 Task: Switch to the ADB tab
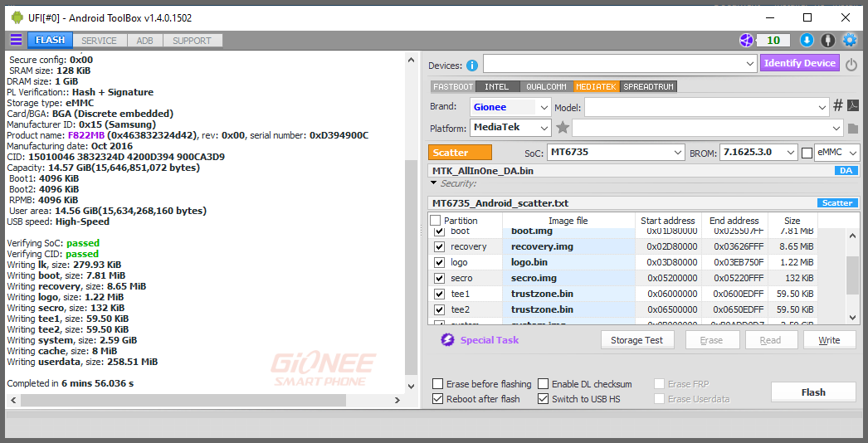(145, 41)
